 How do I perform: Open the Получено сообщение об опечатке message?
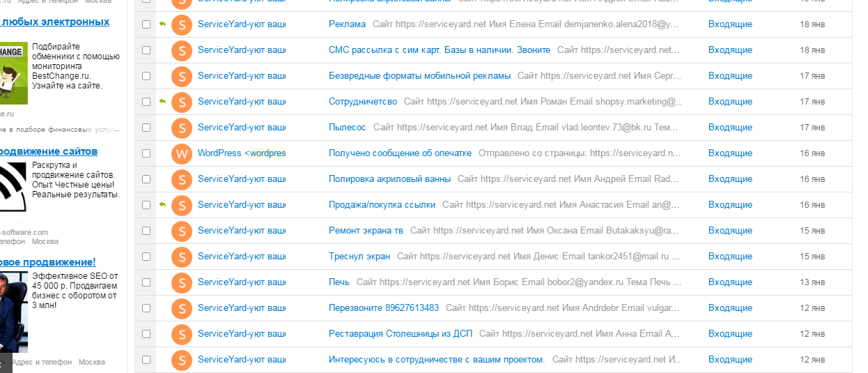pyautogui.click(x=400, y=153)
